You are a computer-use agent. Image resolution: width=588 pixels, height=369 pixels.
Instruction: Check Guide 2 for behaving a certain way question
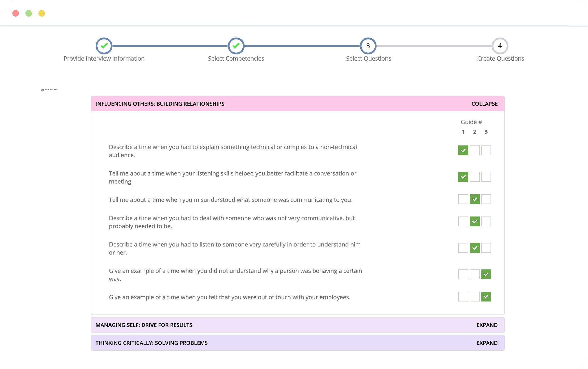click(475, 274)
